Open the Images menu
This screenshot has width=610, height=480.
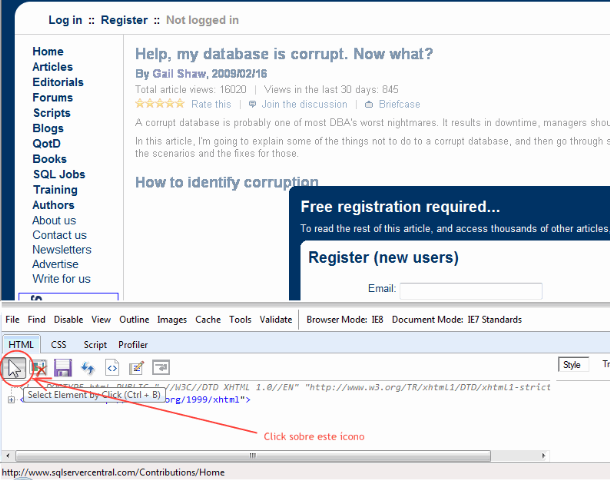tap(172, 319)
